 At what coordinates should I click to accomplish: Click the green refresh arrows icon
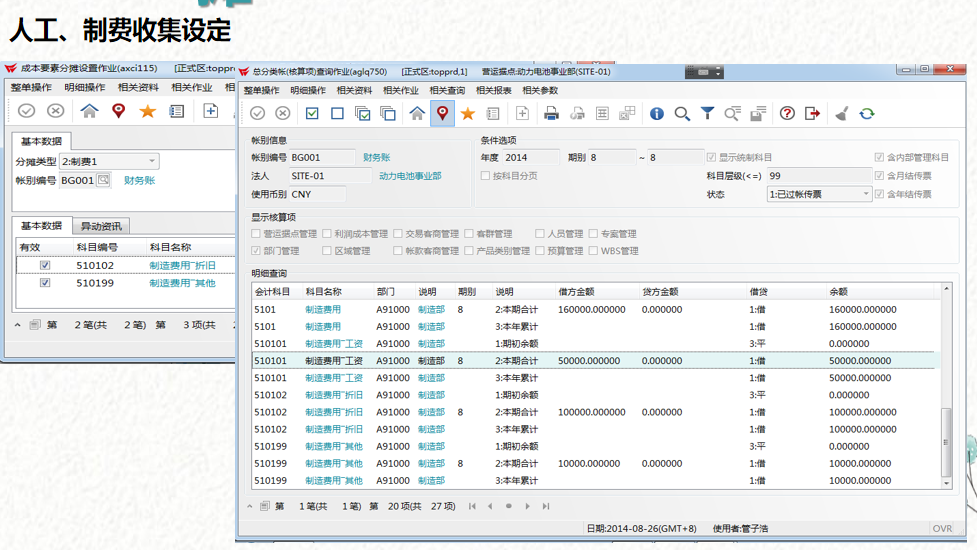(867, 114)
